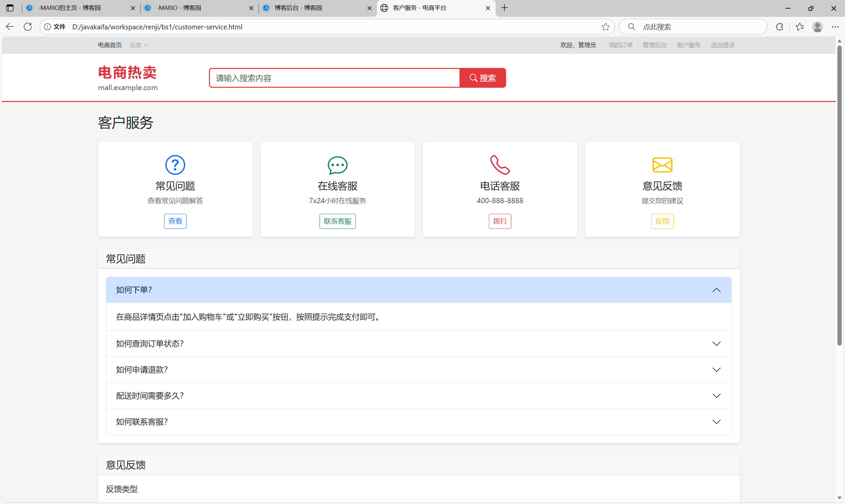This screenshot has height=504, width=845.
Task: Add page to favorites with star icon
Action: pos(605,27)
